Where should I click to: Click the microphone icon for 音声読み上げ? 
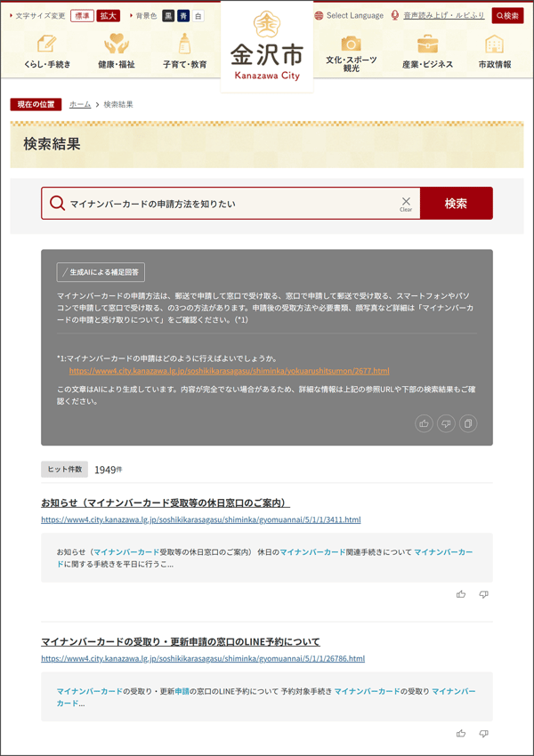point(395,15)
